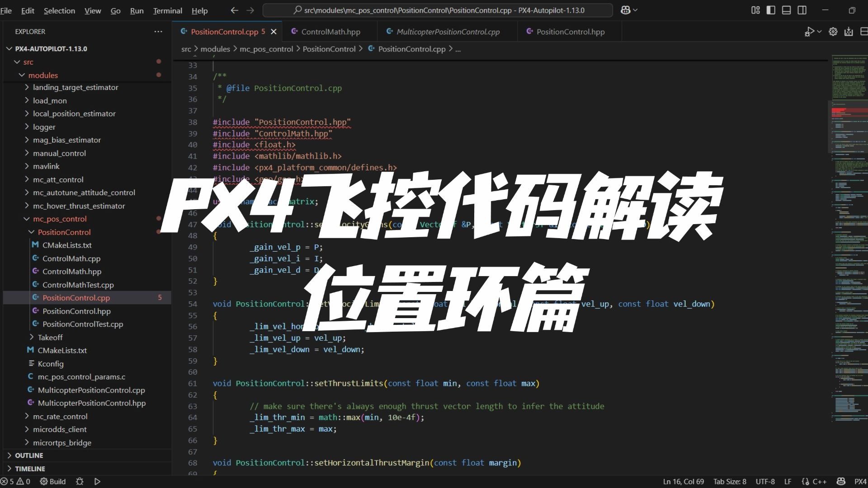Open PositionControl.hpp in explorer tree
Viewport: 868px width, 488px height.
(87, 311)
